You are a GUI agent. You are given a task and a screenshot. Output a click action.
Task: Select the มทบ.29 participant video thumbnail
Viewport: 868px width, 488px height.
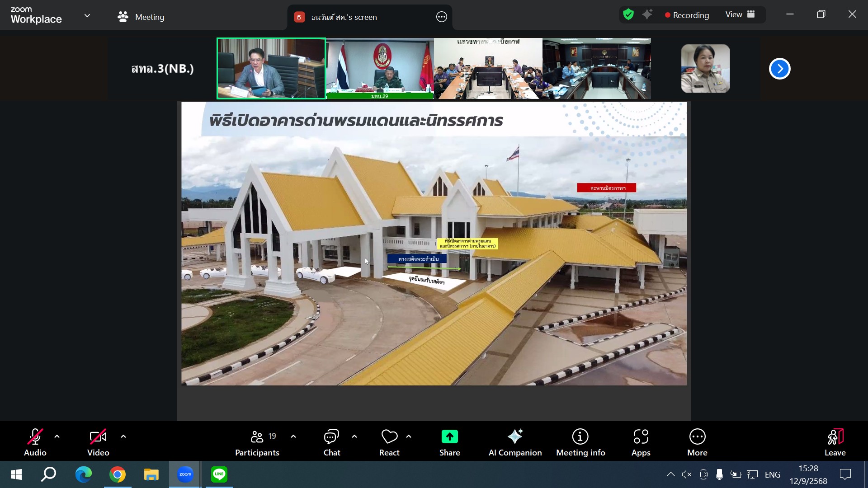(380, 69)
